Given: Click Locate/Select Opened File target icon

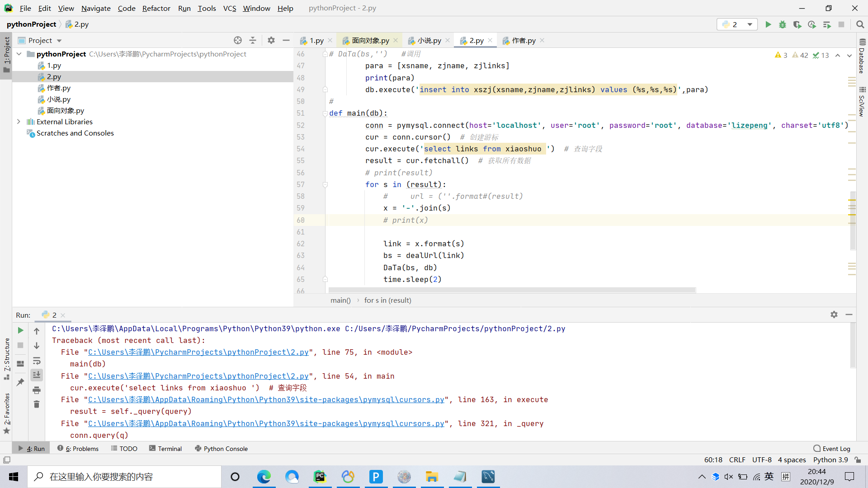Looking at the screenshot, I should pyautogui.click(x=238, y=40).
